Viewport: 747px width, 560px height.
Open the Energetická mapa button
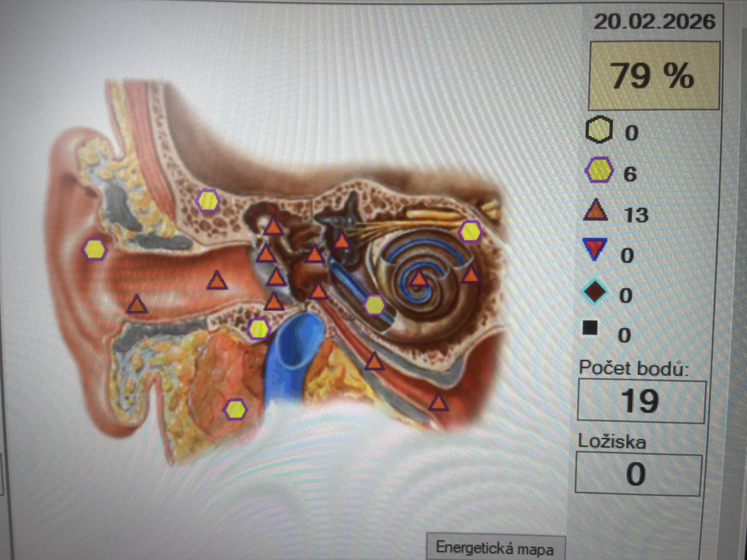tap(495, 548)
